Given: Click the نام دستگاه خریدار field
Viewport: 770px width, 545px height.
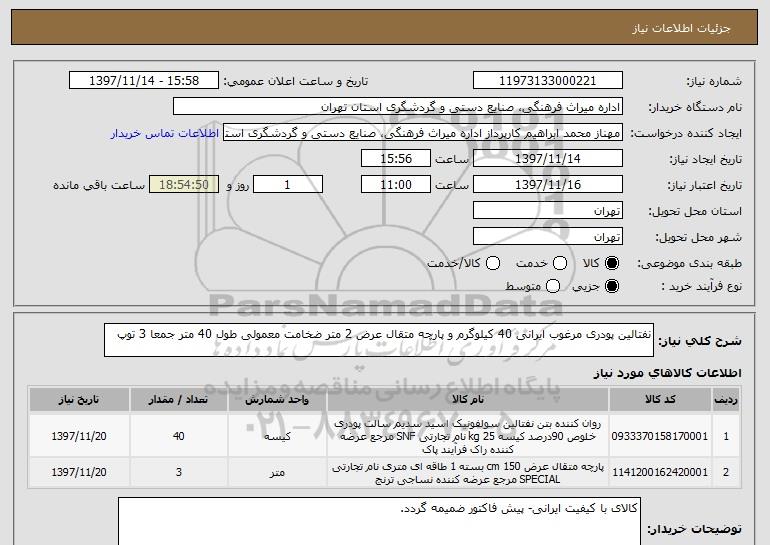Looking at the screenshot, I should (398, 107).
